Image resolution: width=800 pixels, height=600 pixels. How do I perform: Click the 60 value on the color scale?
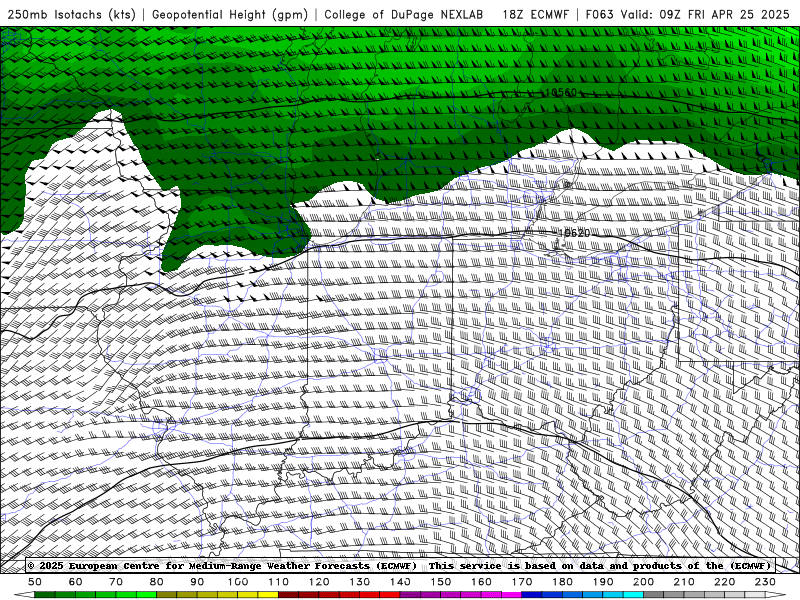coord(75,582)
